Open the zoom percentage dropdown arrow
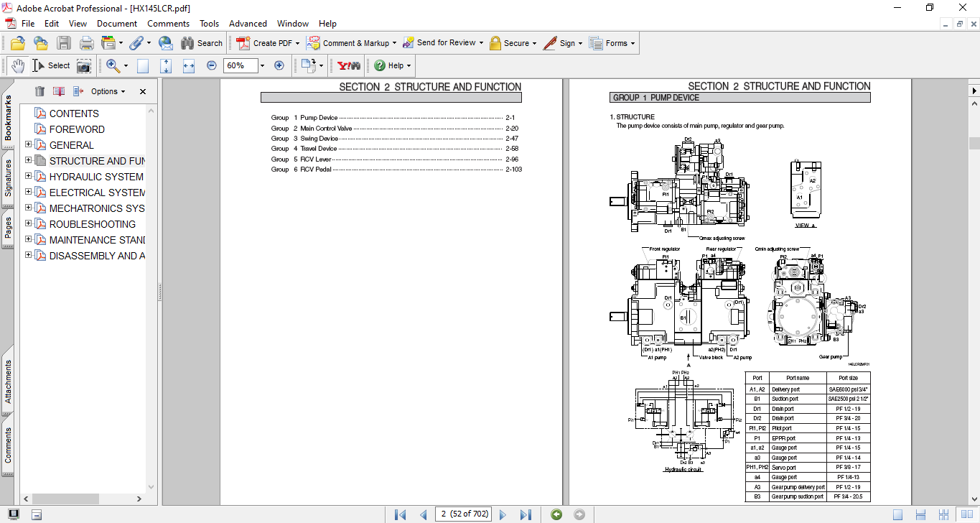This screenshot has width=980, height=523. pyautogui.click(x=262, y=65)
